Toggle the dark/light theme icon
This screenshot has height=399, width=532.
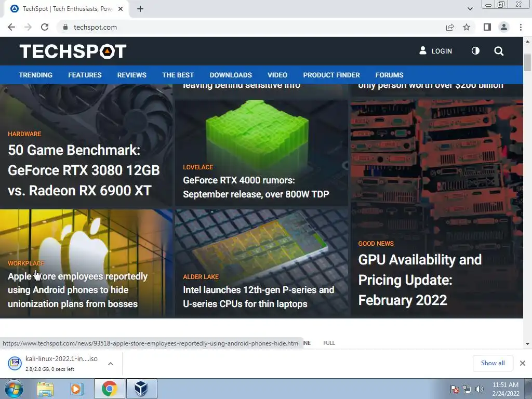pyautogui.click(x=475, y=51)
